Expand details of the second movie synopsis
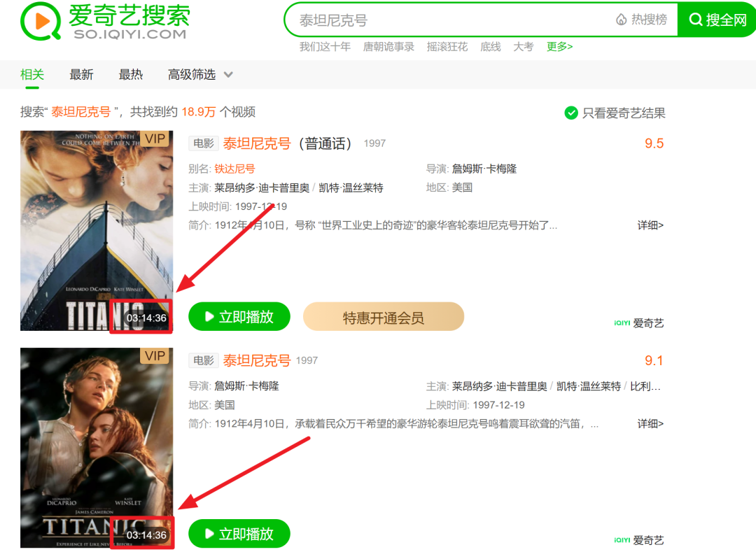756x559 pixels. pyautogui.click(x=650, y=423)
